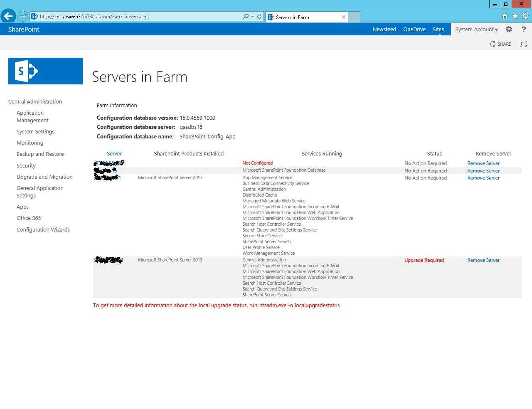
Task: Click Business Data Connectivity Service entry
Action: point(276,183)
